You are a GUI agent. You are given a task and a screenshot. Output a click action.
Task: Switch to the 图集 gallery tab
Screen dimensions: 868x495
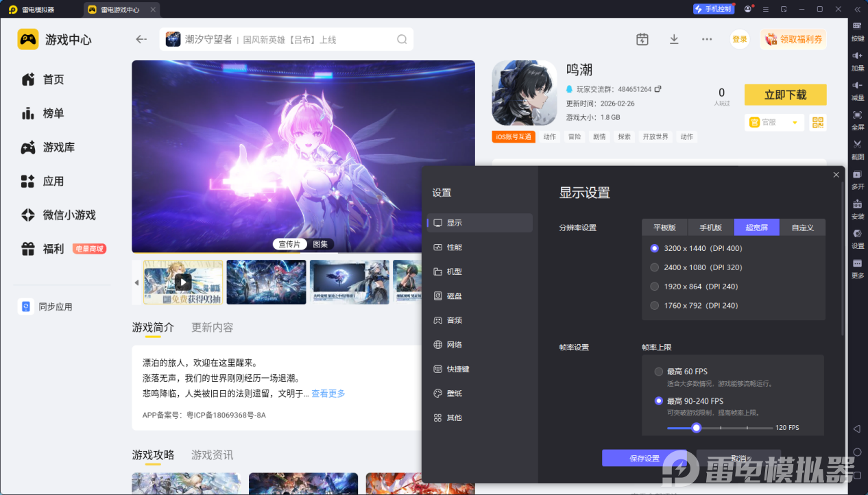tap(320, 244)
